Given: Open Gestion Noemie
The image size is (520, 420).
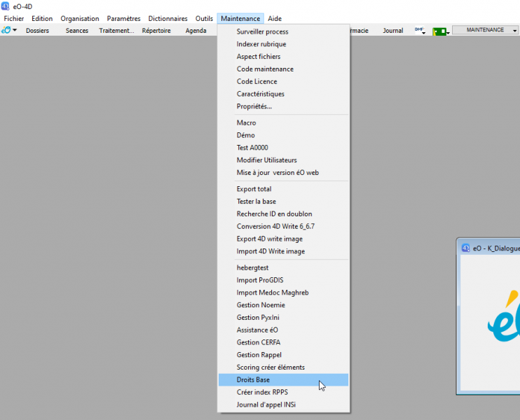Looking at the screenshot, I should [284, 305].
